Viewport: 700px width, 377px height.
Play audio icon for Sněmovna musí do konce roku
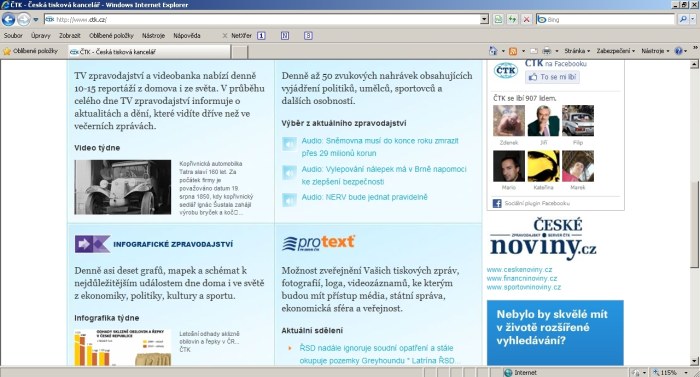(x=289, y=144)
